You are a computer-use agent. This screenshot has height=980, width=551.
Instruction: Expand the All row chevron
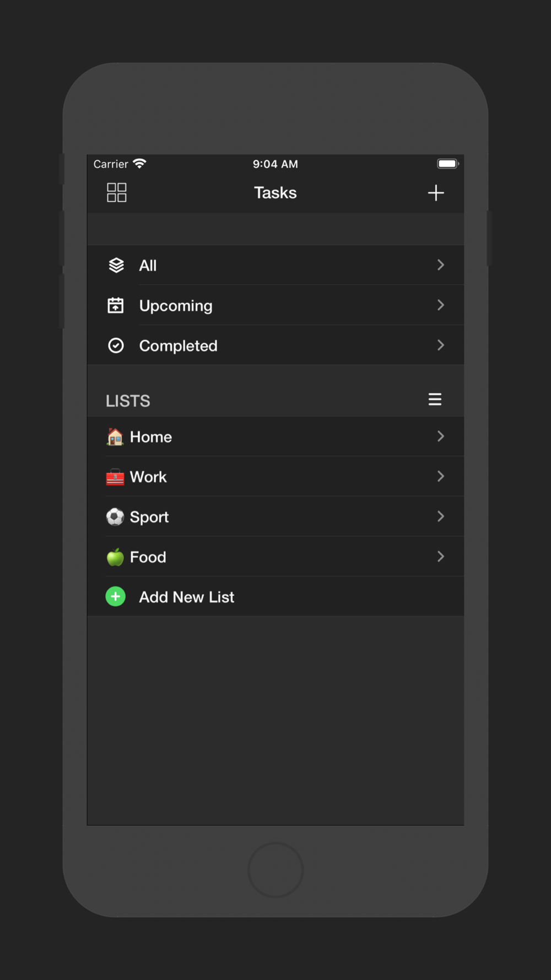[x=441, y=265]
